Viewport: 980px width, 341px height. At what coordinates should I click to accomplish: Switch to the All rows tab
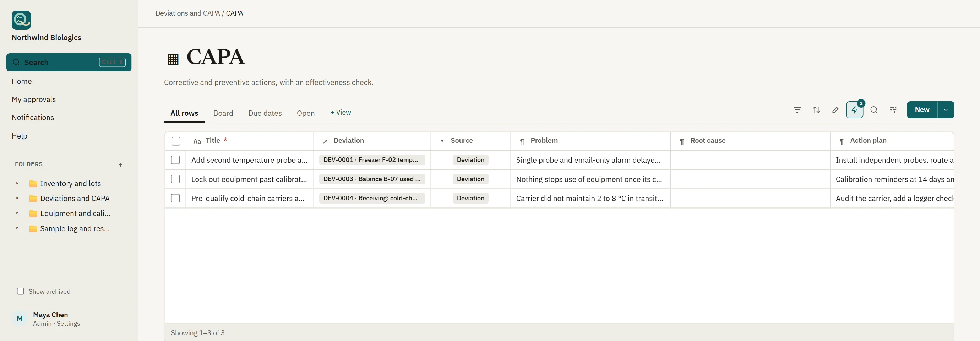184,113
